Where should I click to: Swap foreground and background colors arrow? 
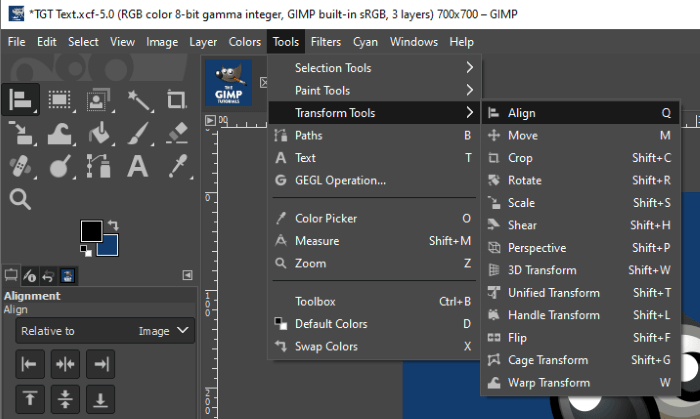tap(113, 225)
